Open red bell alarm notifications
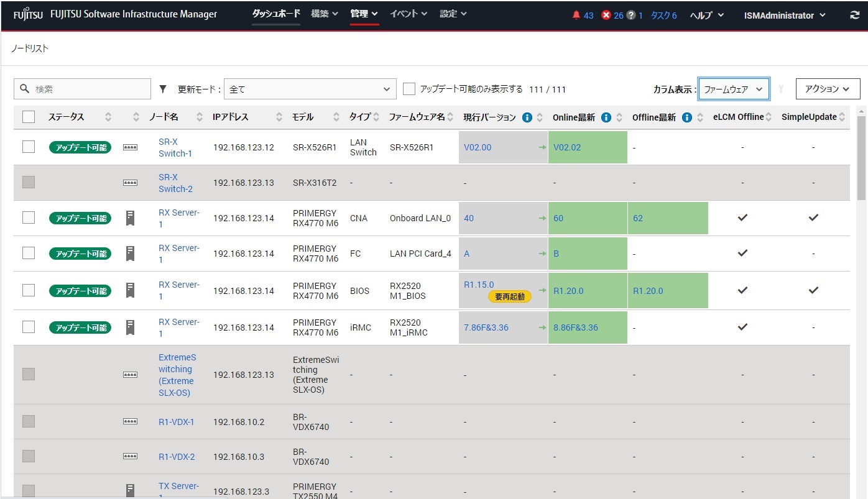Screen dimensions: 868x499 tap(576, 16)
